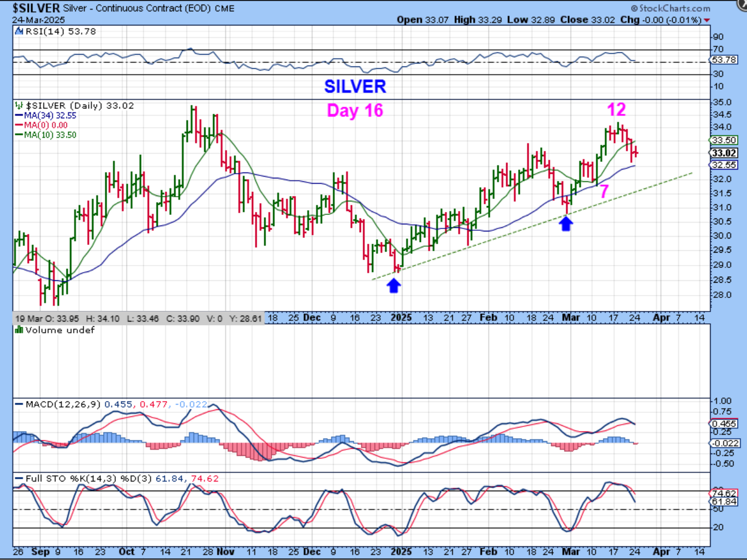Screen dimensions: 747x560
Task: Click the magenta 7 annotation near trendline
Action: pyautogui.click(x=603, y=191)
